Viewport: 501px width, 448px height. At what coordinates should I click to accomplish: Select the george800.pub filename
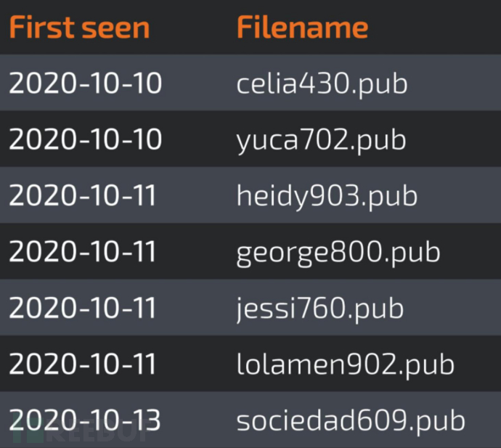pos(338,252)
